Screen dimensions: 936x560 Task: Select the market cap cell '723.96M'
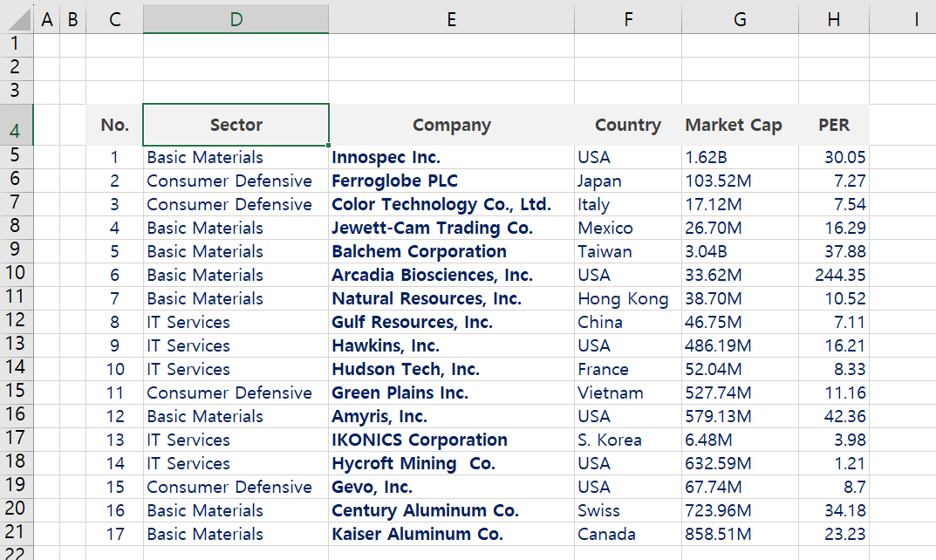(x=740, y=510)
